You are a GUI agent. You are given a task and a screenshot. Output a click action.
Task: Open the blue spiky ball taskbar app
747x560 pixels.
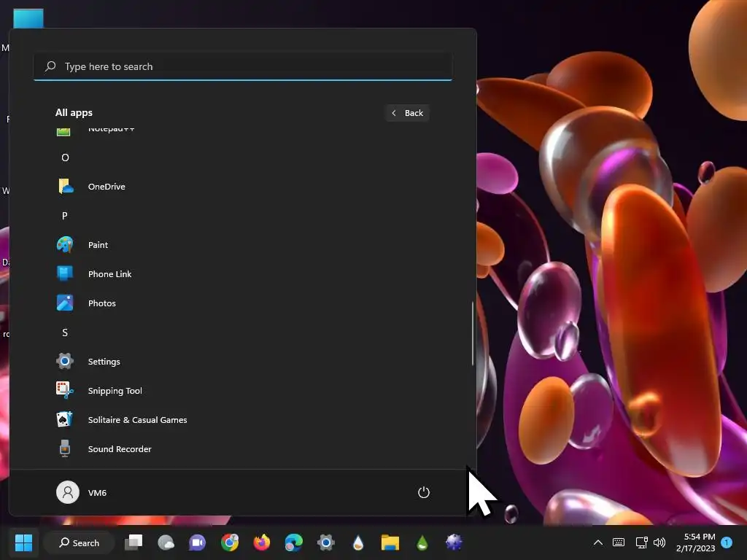click(454, 542)
